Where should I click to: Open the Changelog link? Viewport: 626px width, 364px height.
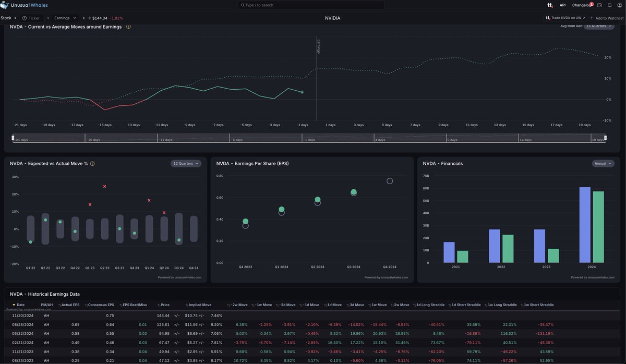[580, 5]
